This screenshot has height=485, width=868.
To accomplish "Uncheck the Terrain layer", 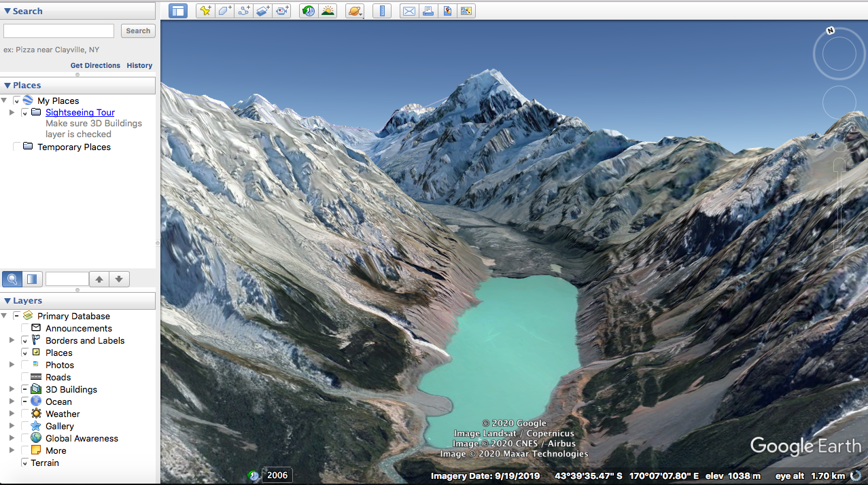I will (26, 463).
